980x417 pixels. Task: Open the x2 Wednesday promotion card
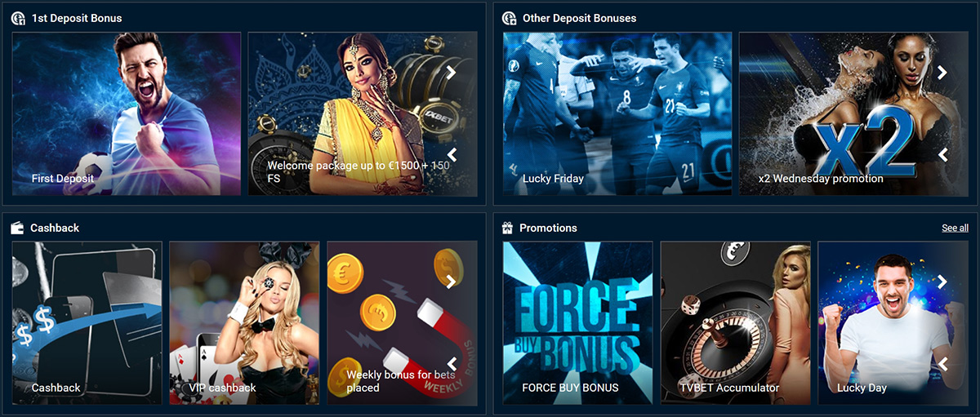853,113
